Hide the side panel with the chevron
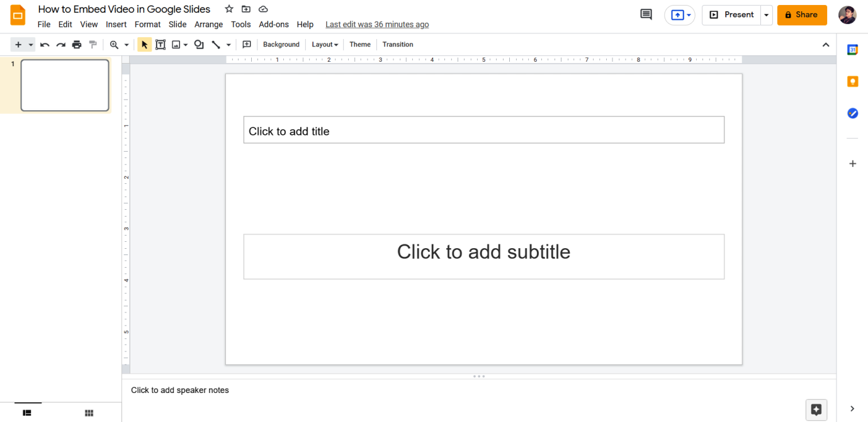 coord(852,409)
